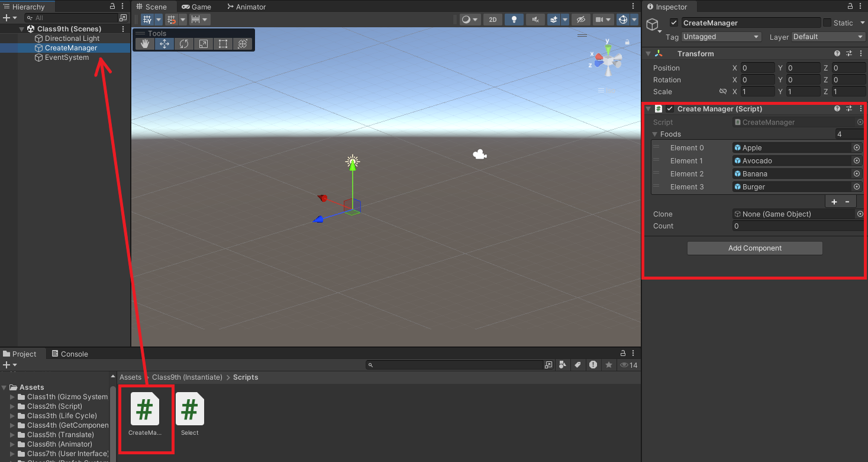Select the Hand view tool
The width and height of the screenshot is (868, 462).
tap(144, 44)
